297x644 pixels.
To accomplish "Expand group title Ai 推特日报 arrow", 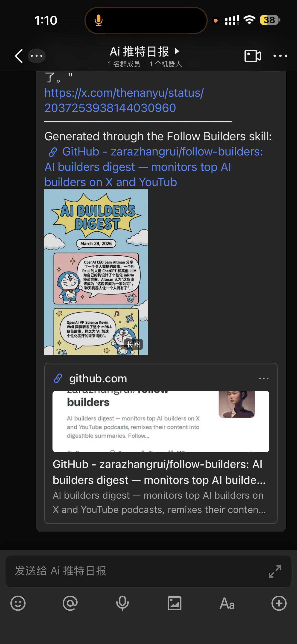I will pyautogui.click(x=177, y=51).
